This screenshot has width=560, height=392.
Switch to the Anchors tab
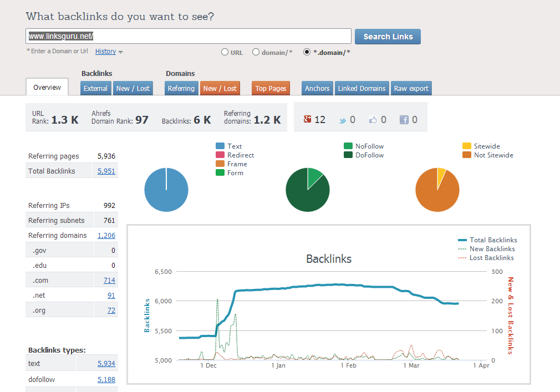point(317,88)
